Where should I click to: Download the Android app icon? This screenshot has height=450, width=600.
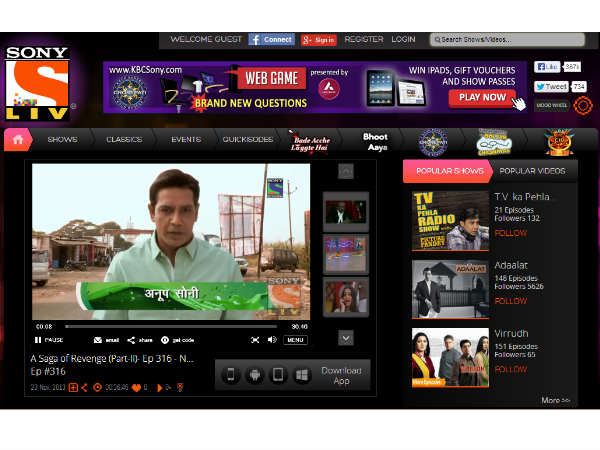pyautogui.click(x=254, y=375)
